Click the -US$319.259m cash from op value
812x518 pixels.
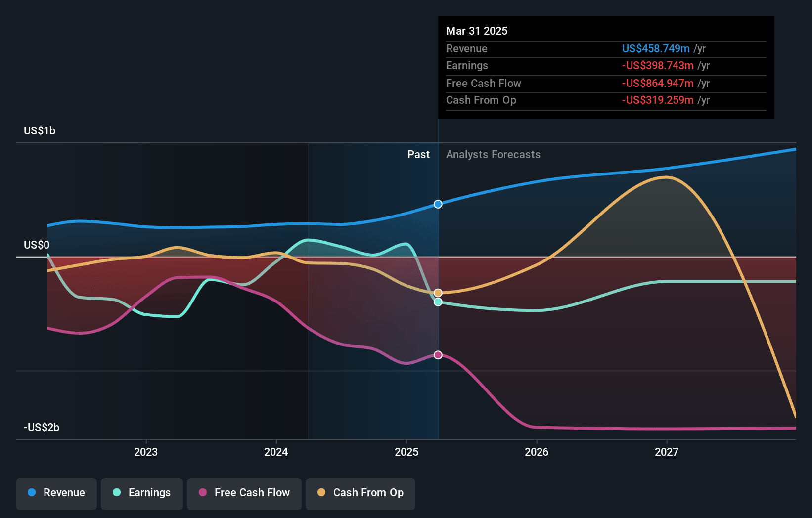[x=658, y=100]
